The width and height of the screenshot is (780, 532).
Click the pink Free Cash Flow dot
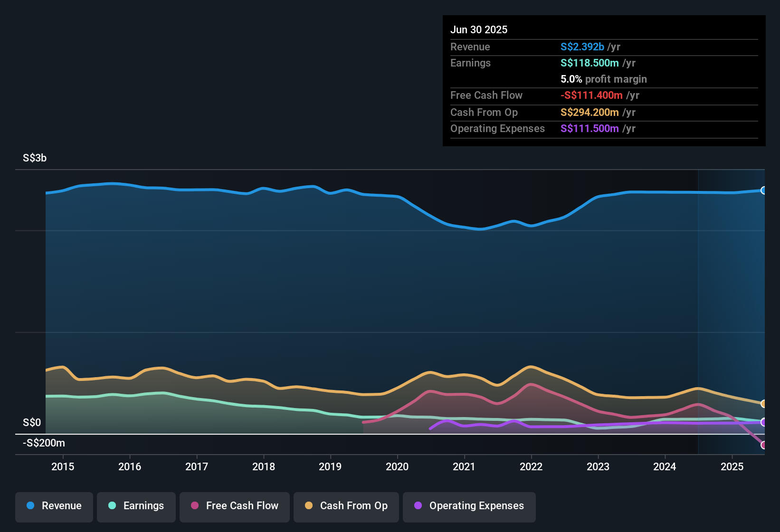(x=195, y=505)
